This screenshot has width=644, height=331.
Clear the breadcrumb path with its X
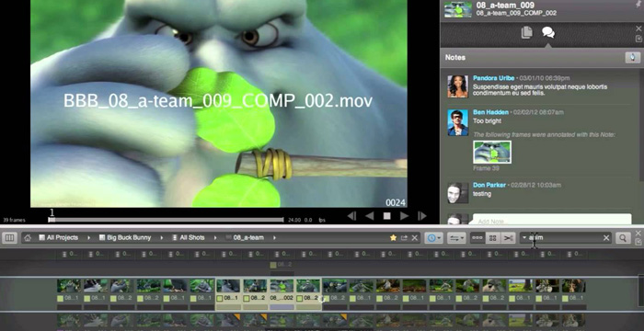click(x=415, y=238)
